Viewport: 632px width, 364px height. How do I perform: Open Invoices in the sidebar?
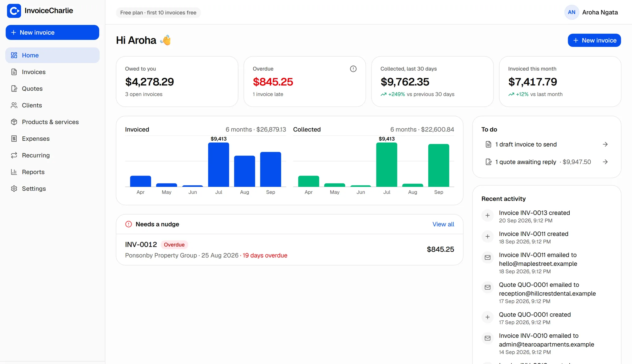[x=52, y=72]
